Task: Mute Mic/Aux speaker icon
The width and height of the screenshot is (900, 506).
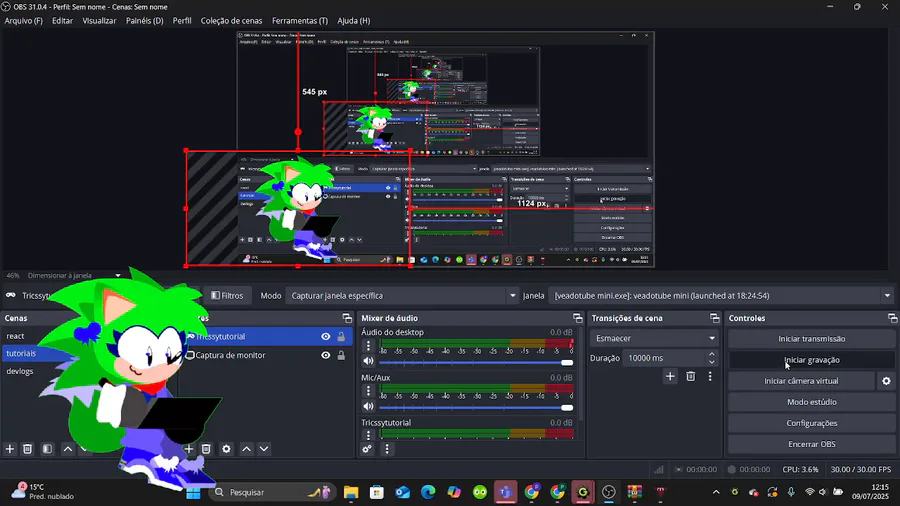Action: (368, 406)
